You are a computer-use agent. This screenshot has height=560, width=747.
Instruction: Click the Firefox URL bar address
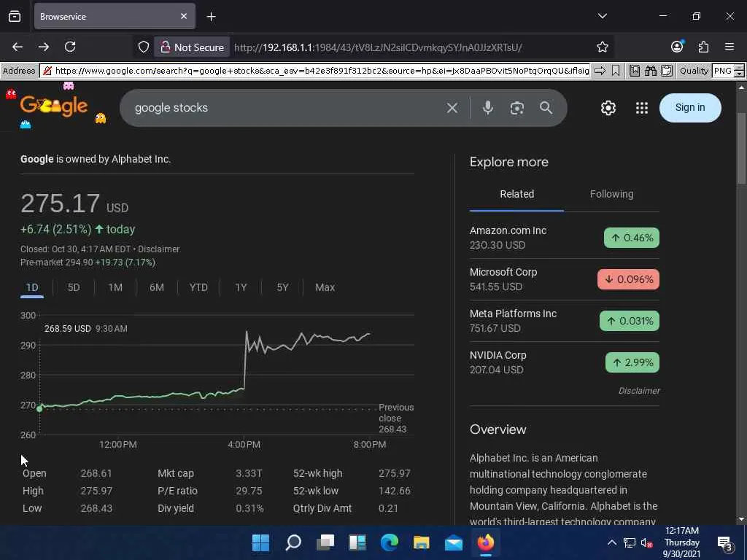tap(379, 47)
